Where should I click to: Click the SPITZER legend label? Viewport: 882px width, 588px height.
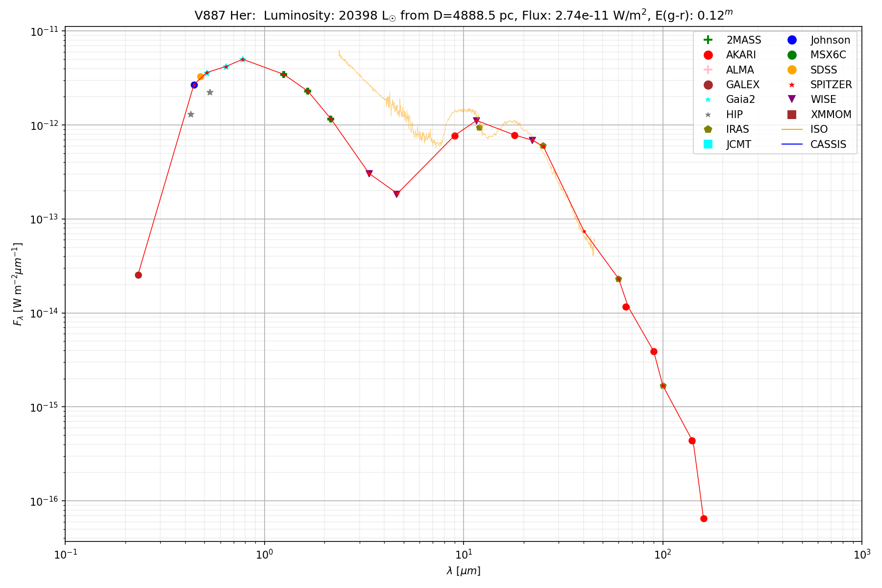coord(831,85)
